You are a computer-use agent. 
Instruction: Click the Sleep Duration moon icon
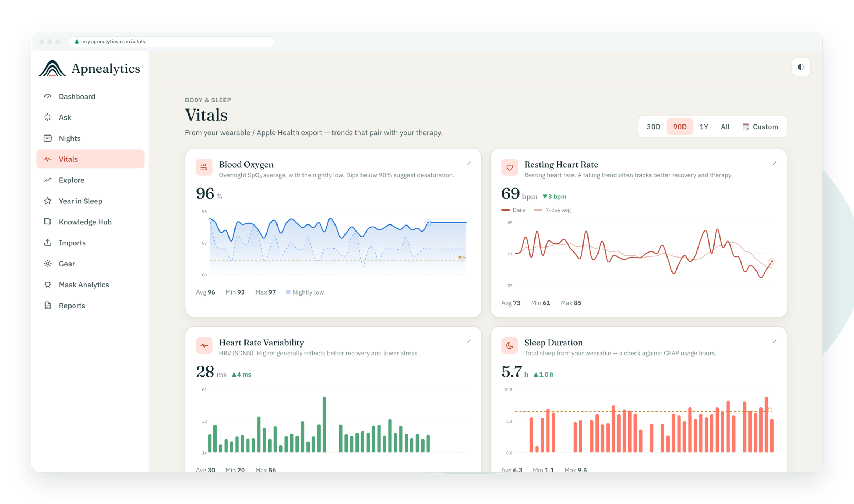[510, 346]
